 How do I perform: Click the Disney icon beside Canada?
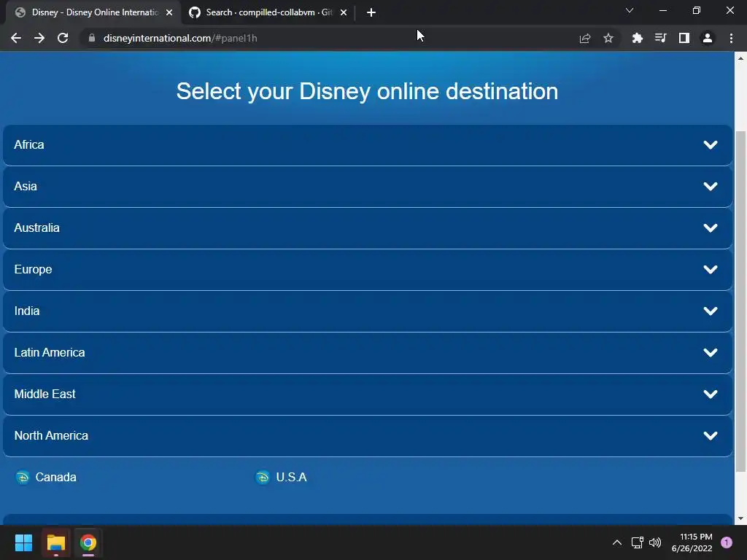tap(23, 477)
